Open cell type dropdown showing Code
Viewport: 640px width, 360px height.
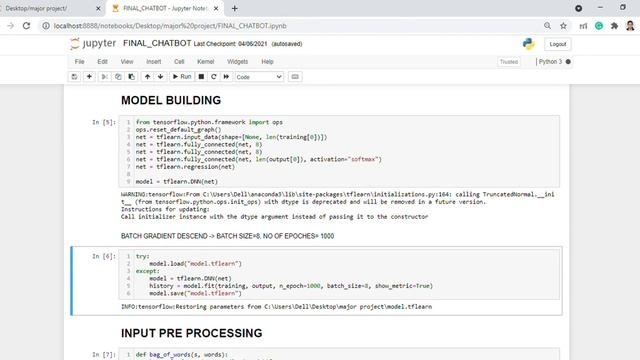[x=259, y=77]
